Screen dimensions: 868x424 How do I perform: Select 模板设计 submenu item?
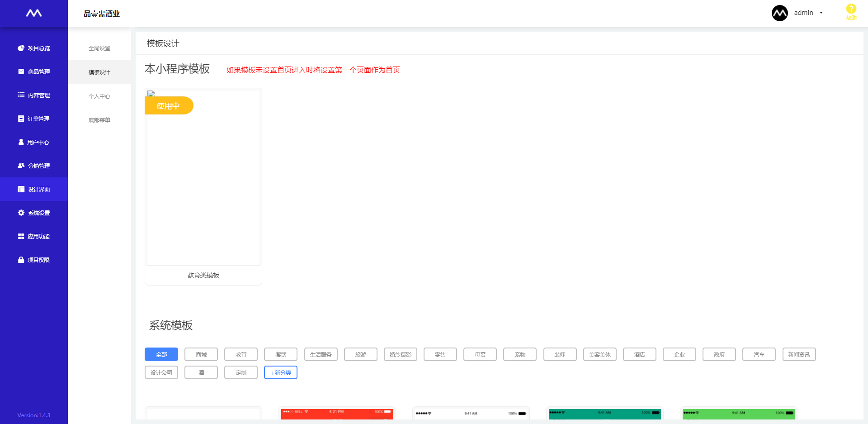pyautogui.click(x=99, y=72)
